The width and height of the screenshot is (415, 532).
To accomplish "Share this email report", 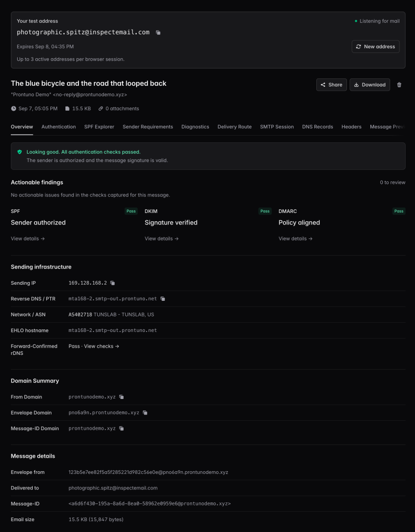I will pyautogui.click(x=331, y=85).
